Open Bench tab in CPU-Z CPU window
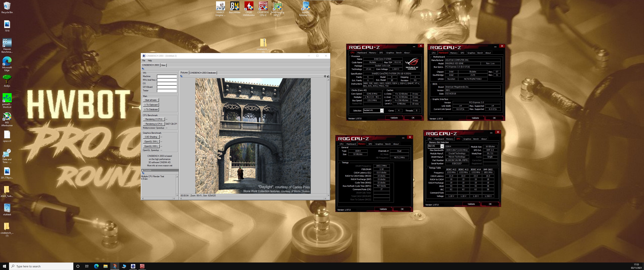Screen dimensions: 644x270 click(399, 53)
